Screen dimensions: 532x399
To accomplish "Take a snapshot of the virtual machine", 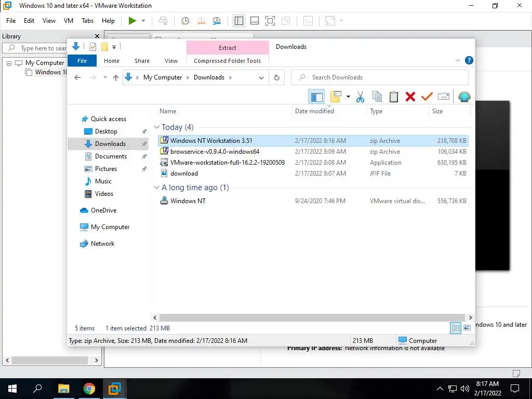I will (185, 21).
